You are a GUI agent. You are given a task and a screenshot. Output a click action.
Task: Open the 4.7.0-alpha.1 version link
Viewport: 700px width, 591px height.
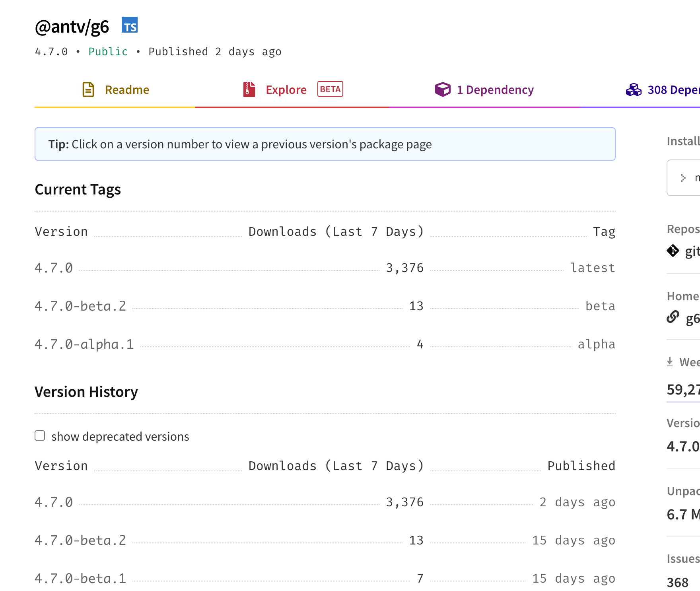pyautogui.click(x=84, y=344)
